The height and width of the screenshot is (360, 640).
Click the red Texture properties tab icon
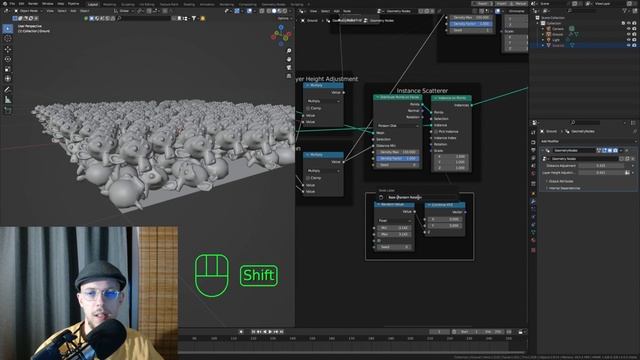click(533, 250)
